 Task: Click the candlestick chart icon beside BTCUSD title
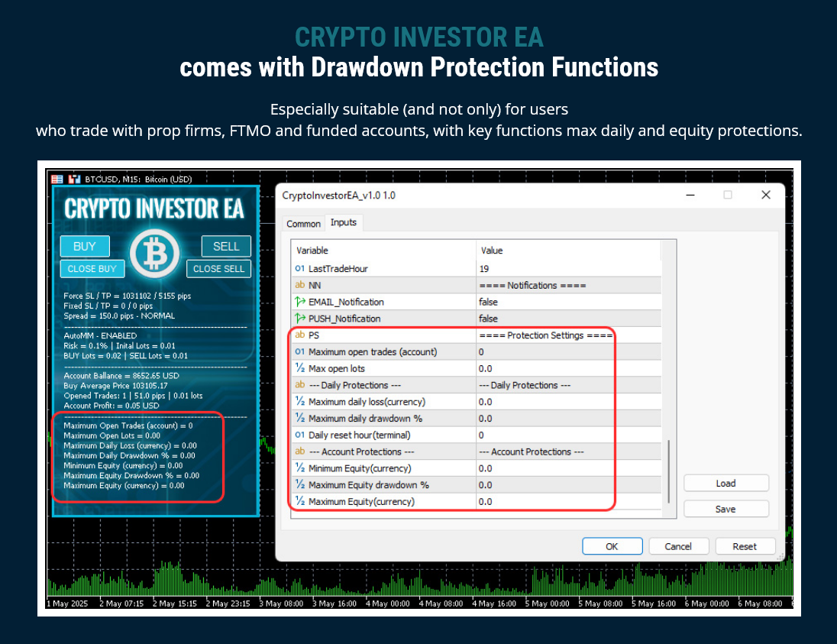pyautogui.click(x=74, y=180)
